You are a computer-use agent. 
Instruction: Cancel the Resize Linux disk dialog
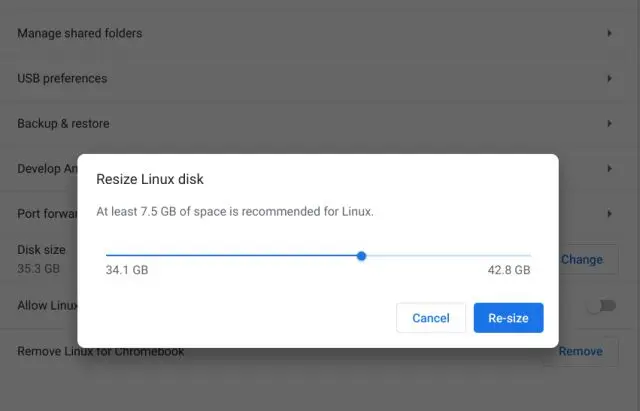pos(431,318)
